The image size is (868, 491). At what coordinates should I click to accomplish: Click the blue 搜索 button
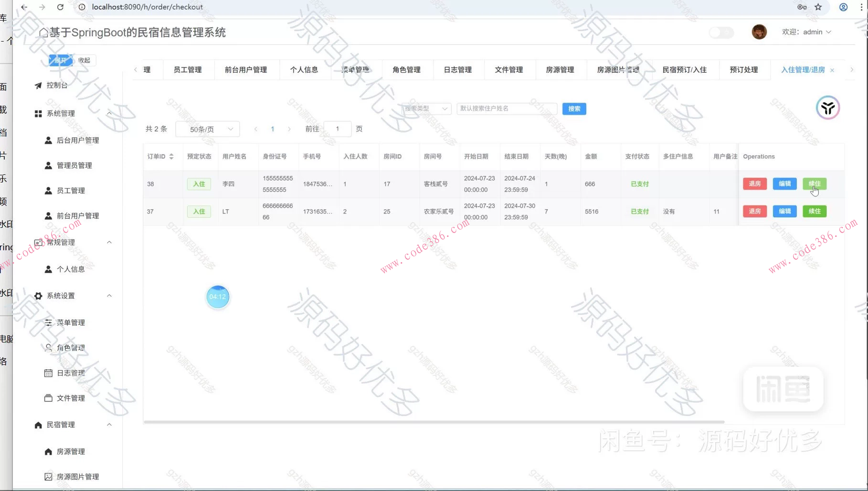(x=574, y=109)
